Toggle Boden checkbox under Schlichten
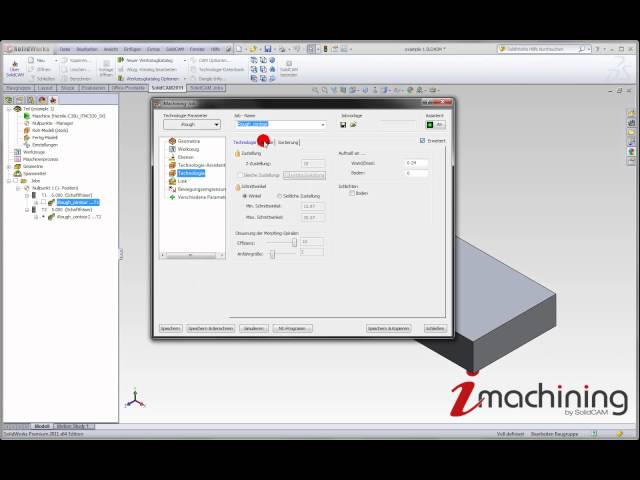The width and height of the screenshot is (640, 480). point(351,193)
